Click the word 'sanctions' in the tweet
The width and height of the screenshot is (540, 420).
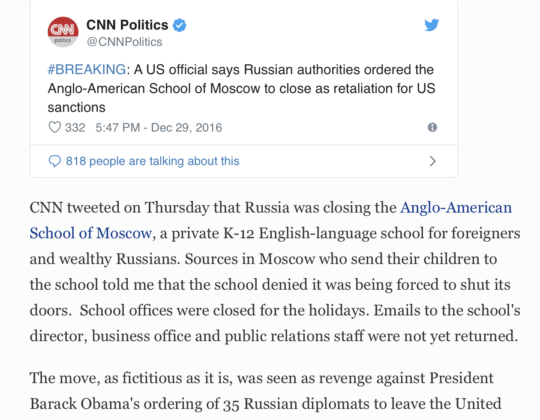click(76, 107)
